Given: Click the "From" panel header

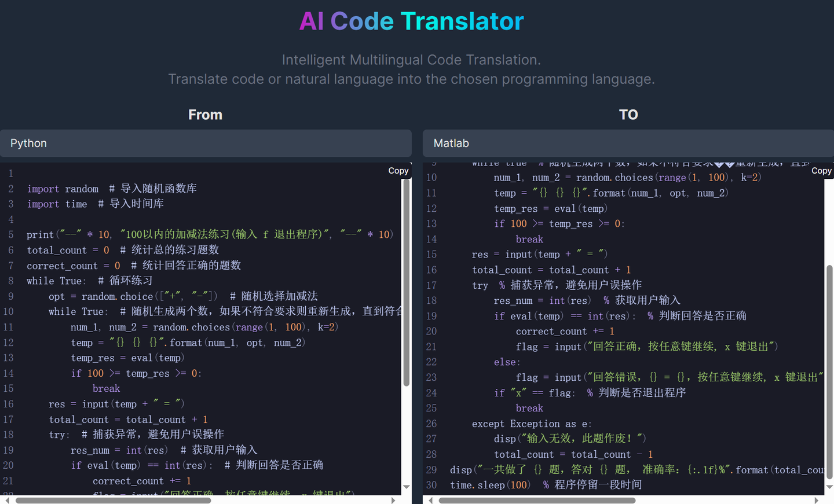Looking at the screenshot, I should pos(205,115).
